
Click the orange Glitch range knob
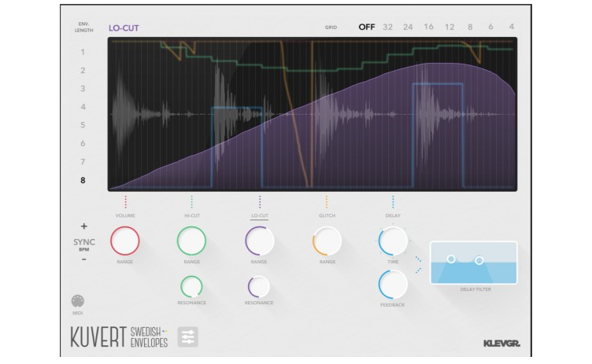pos(327,241)
